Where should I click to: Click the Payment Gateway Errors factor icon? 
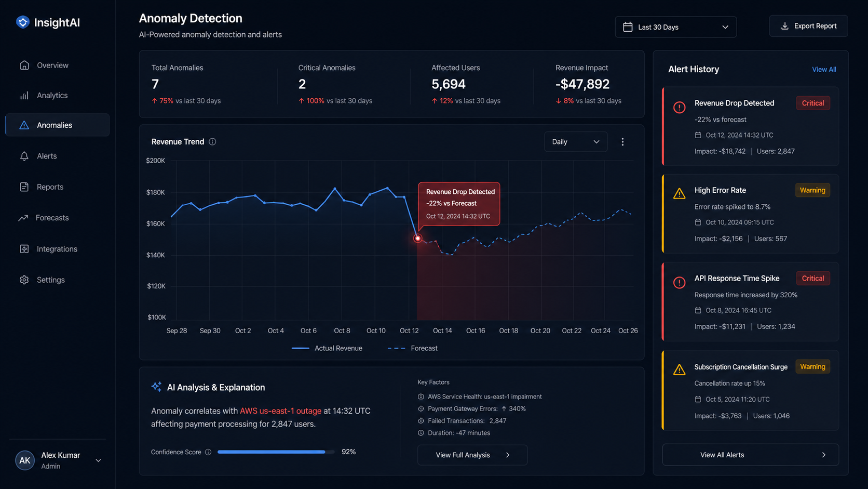coord(421,409)
